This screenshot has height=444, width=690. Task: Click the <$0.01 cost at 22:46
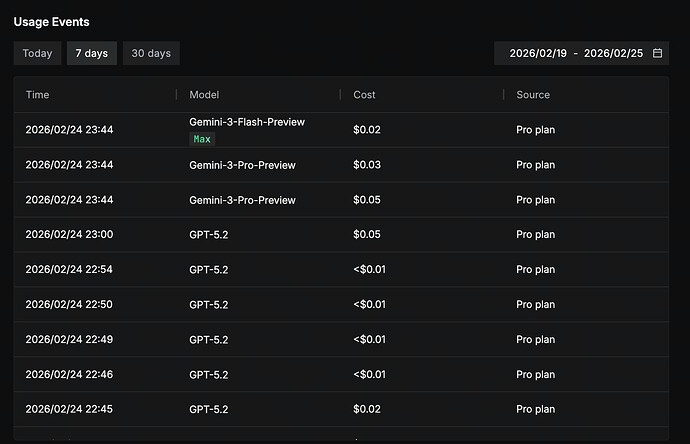point(369,375)
